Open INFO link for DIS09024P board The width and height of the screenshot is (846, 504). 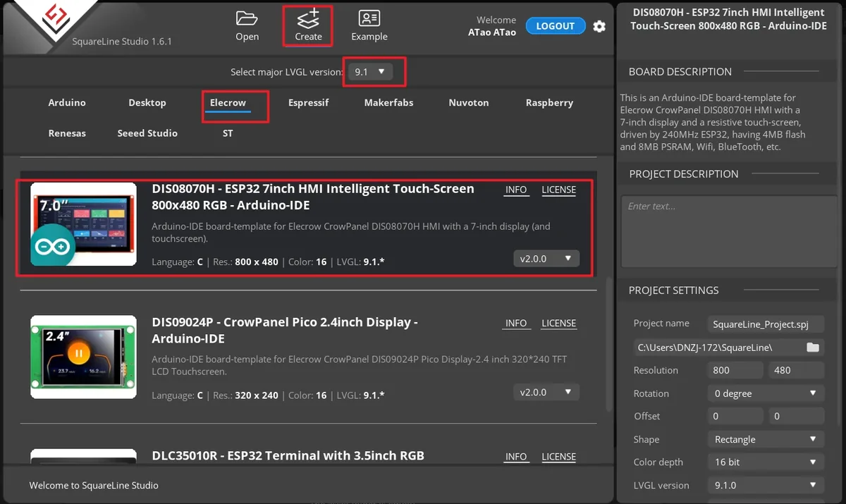(x=516, y=323)
